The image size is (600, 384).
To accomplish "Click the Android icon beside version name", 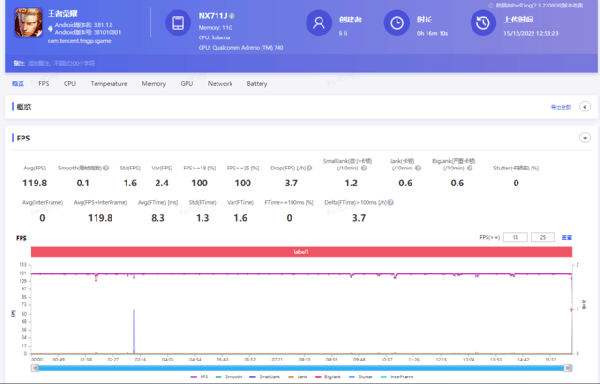I will (50, 28).
